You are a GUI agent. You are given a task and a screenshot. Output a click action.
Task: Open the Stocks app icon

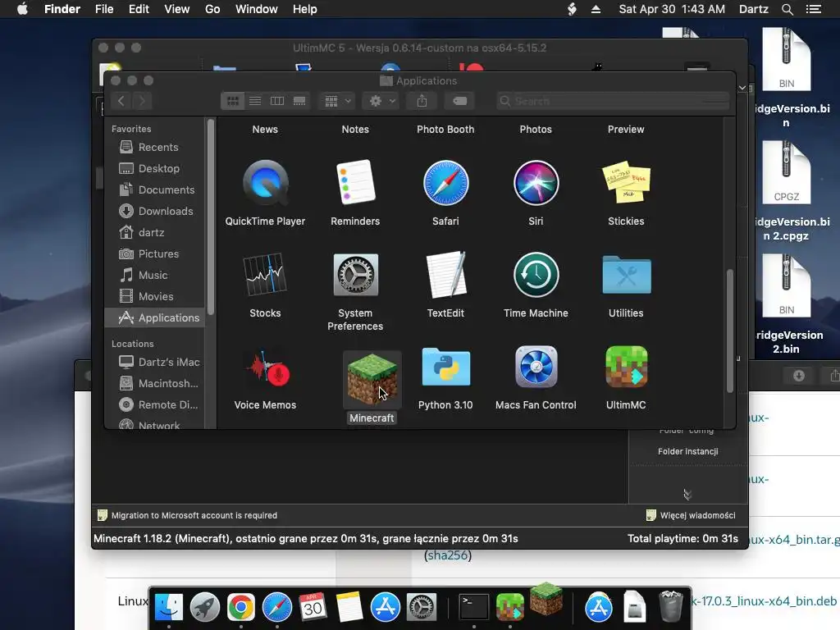265,274
